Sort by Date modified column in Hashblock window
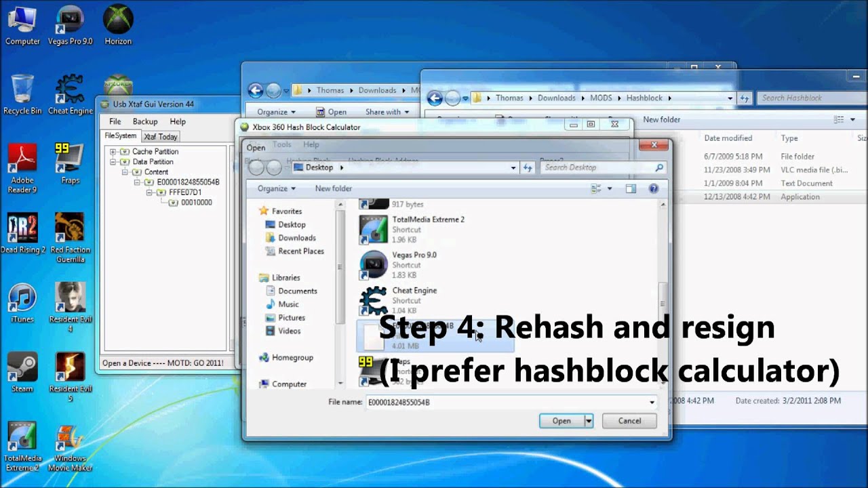This screenshot has width=868, height=488. click(728, 138)
